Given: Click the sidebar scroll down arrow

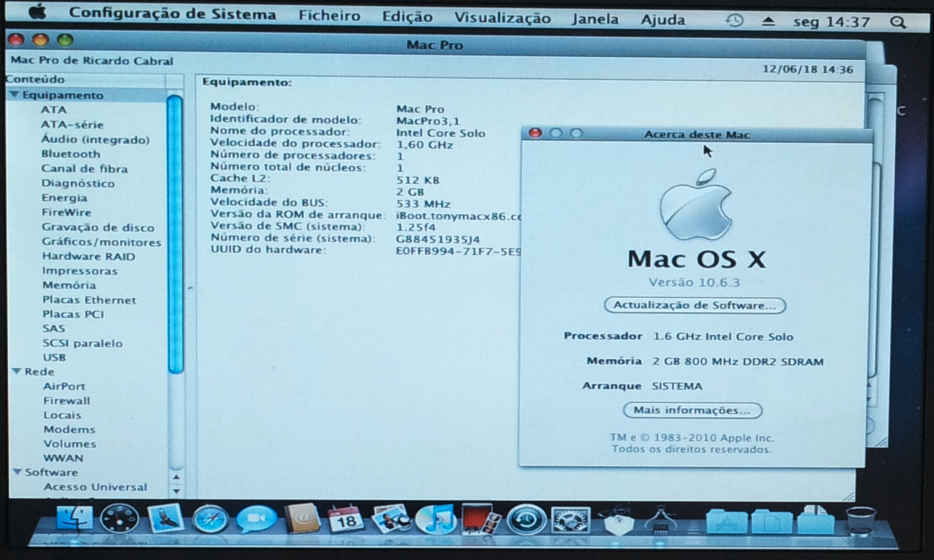Looking at the screenshot, I should pos(176,490).
